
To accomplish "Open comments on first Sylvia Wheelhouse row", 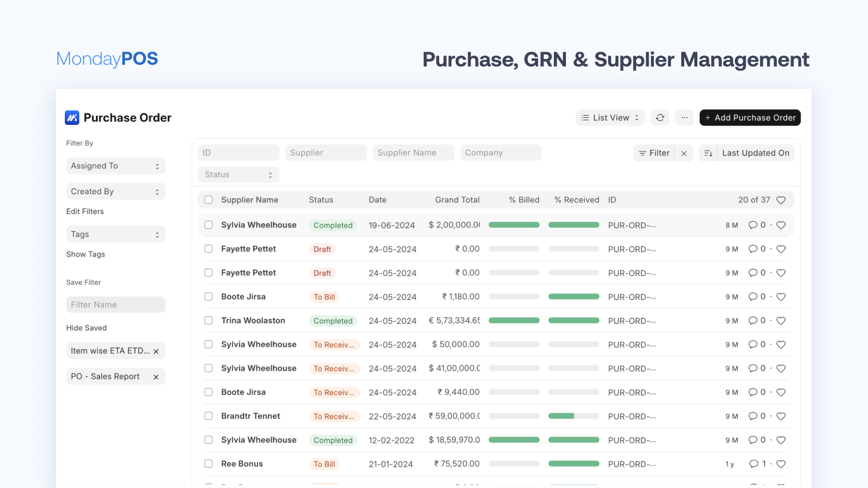I will click(x=753, y=225).
